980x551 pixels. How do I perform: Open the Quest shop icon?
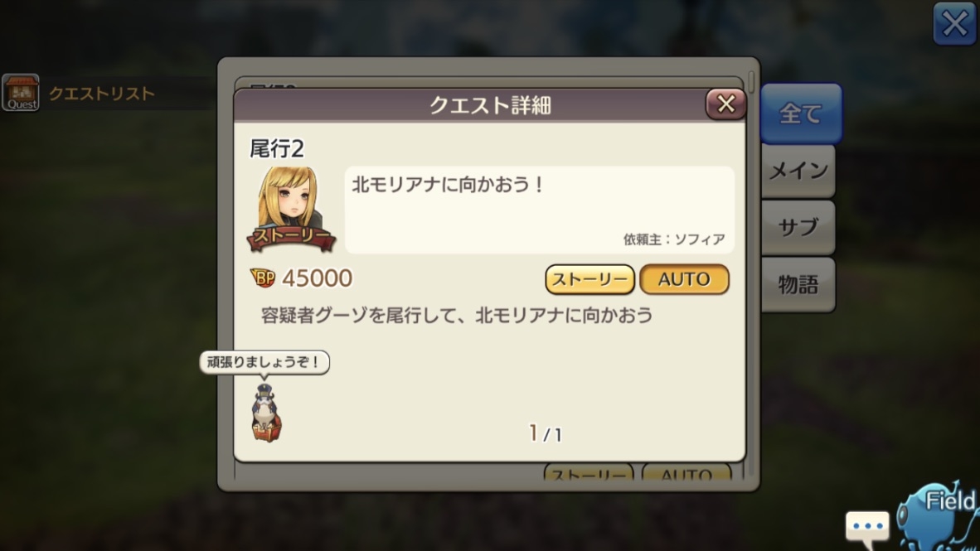pyautogui.click(x=21, y=93)
